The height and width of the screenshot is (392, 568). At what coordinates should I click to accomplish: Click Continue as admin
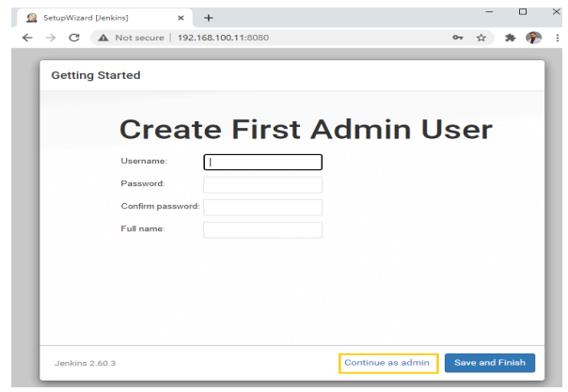tap(388, 363)
